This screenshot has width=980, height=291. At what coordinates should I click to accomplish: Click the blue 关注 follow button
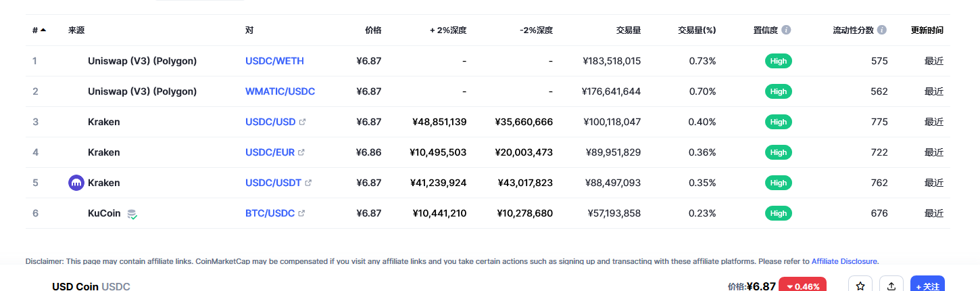(927, 286)
